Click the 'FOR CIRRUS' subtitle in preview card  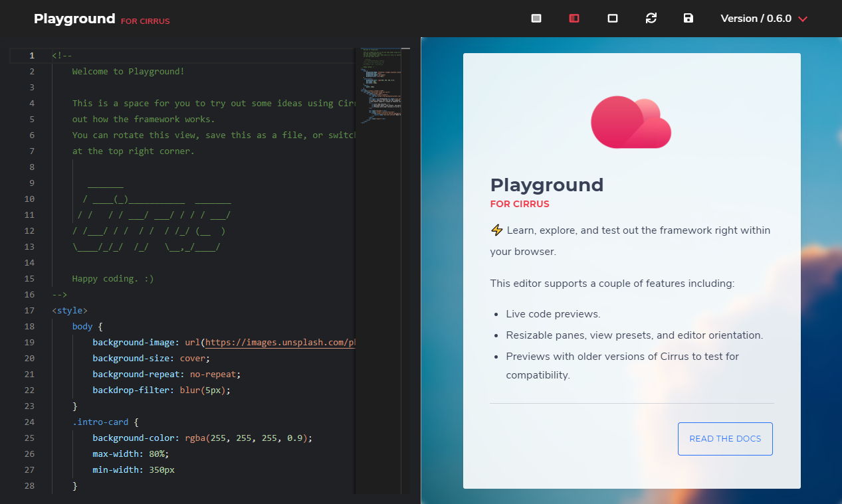pyautogui.click(x=520, y=205)
